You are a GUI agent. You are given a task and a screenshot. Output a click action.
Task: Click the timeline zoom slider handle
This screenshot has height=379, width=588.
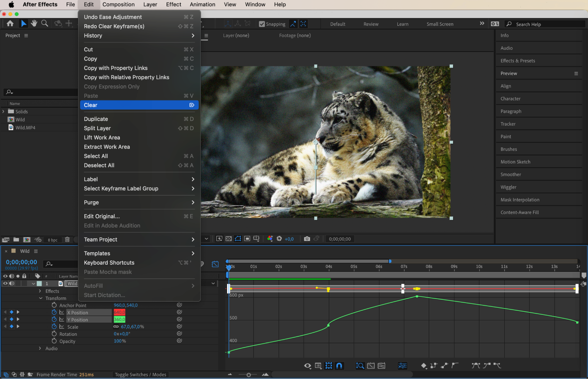(249, 375)
